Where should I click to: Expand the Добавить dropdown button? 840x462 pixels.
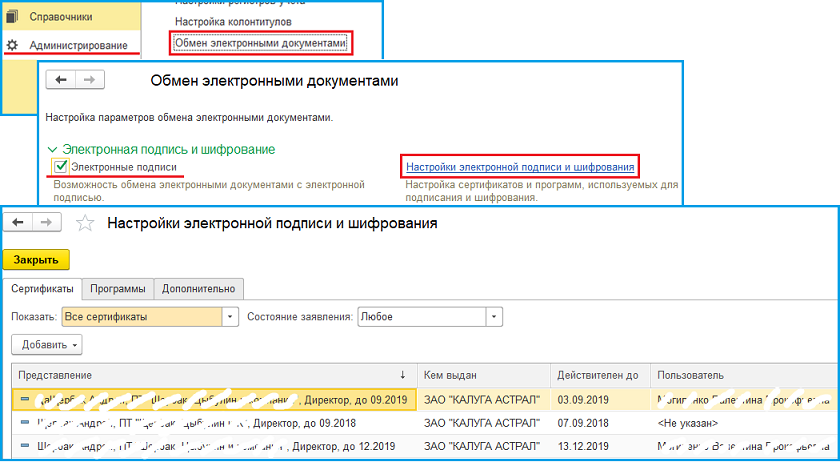pos(47,344)
